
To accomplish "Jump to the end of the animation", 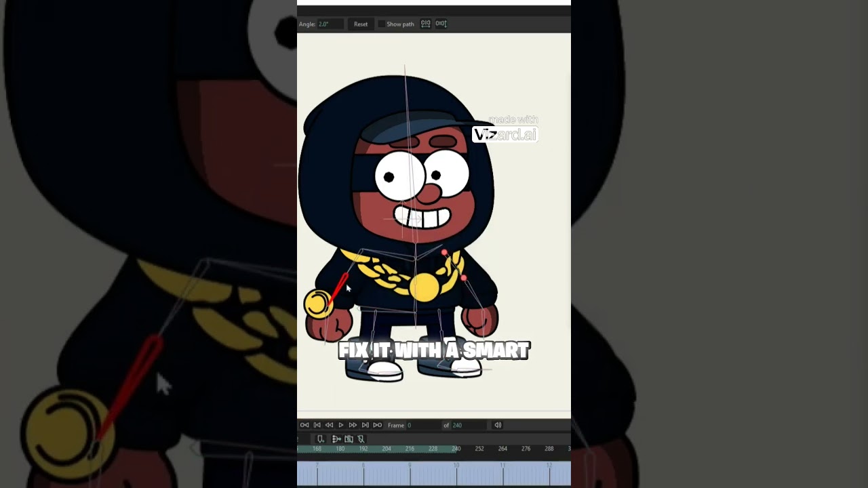I will pos(365,425).
